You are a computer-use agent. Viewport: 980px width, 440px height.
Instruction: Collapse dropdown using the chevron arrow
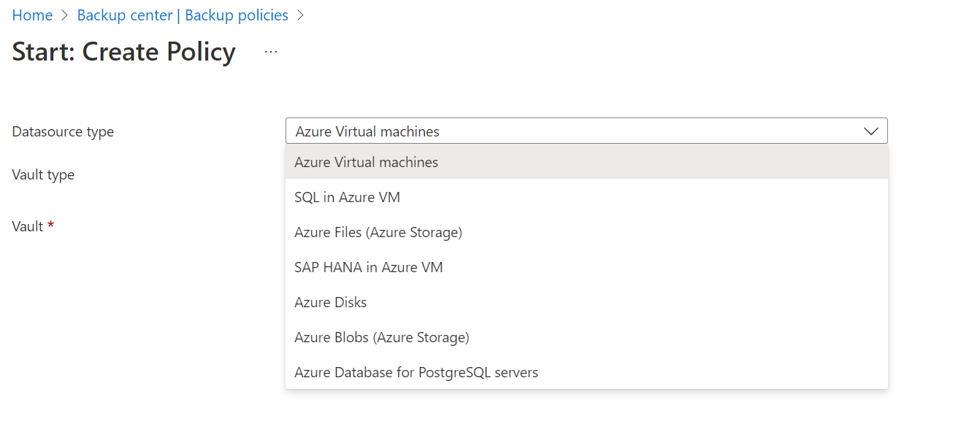tap(870, 131)
